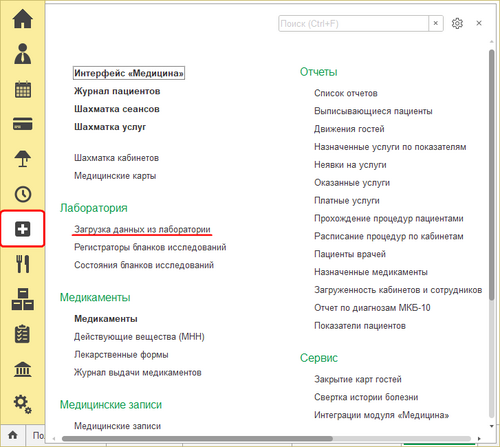The image size is (500, 447).
Task: Click the horizontal scrollbar thumb
Action: pyautogui.click(x=197, y=438)
